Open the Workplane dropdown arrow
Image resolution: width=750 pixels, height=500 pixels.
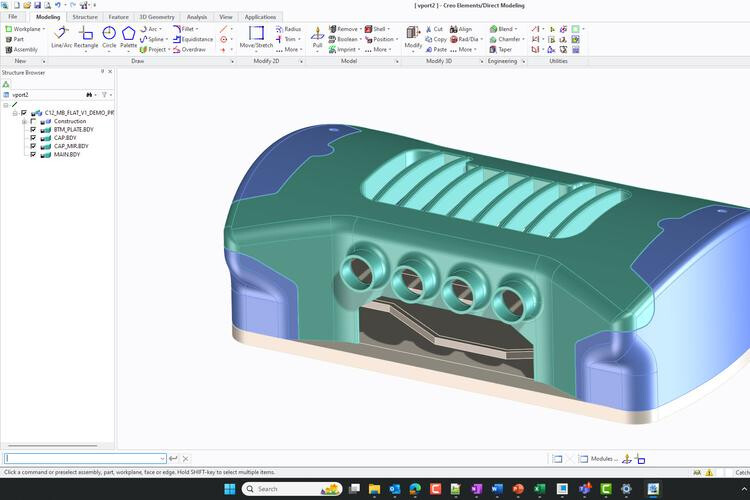[x=45, y=29]
